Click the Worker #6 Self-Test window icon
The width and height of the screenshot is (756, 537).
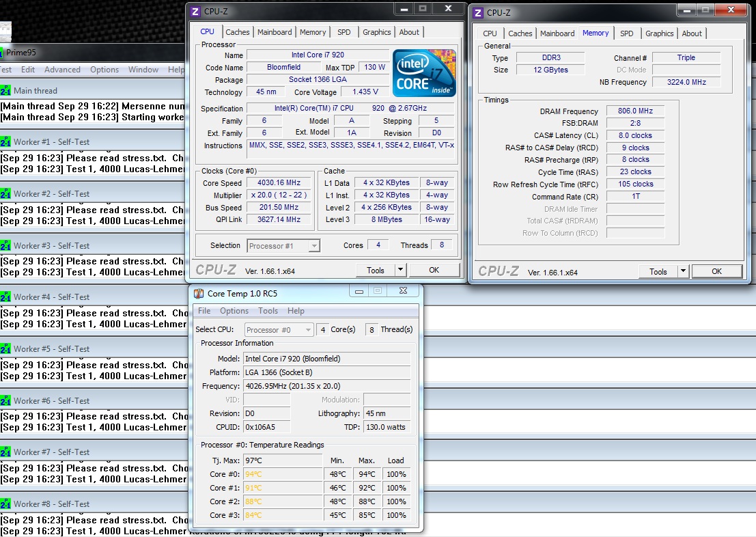(x=5, y=401)
